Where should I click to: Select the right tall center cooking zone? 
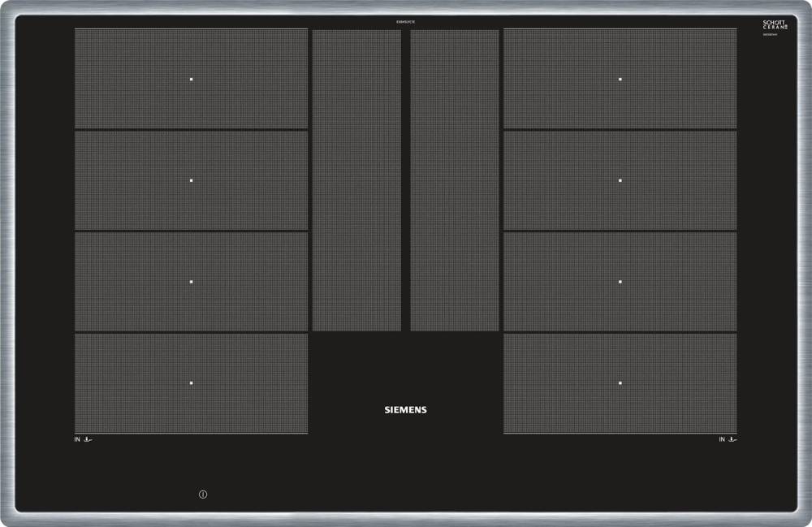pyautogui.click(x=454, y=180)
